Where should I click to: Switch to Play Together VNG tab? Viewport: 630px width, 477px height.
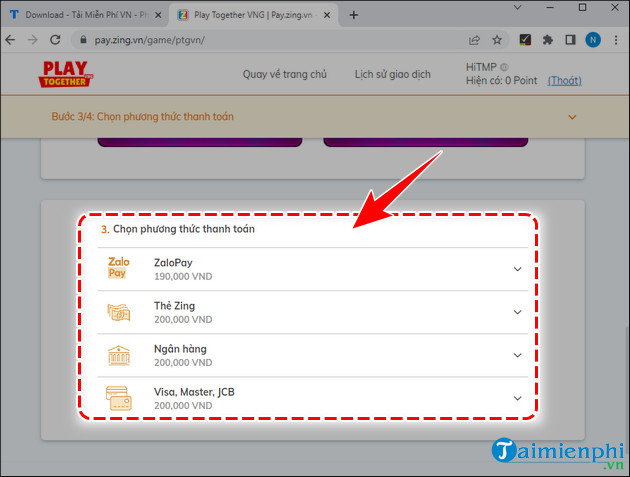click(253, 15)
